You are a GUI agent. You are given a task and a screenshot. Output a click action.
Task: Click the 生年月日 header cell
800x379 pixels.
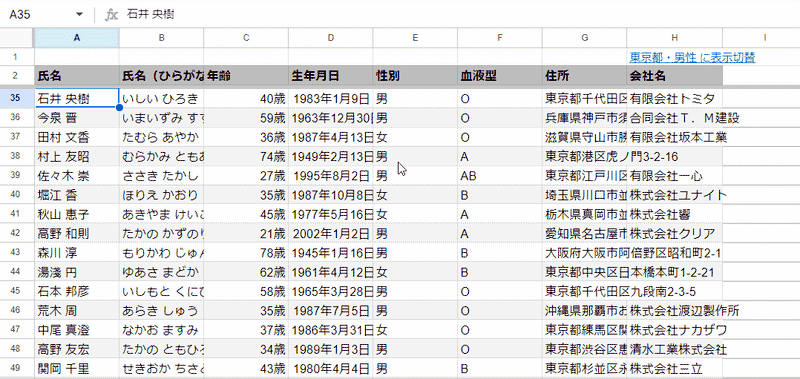tap(331, 76)
